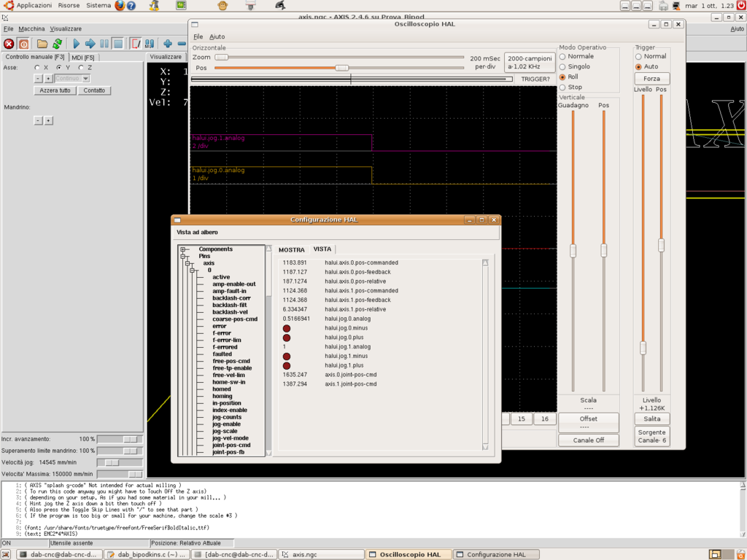Screen dimensions: 747x560
Task: Open the network icon in system tray
Action: coord(676,6)
